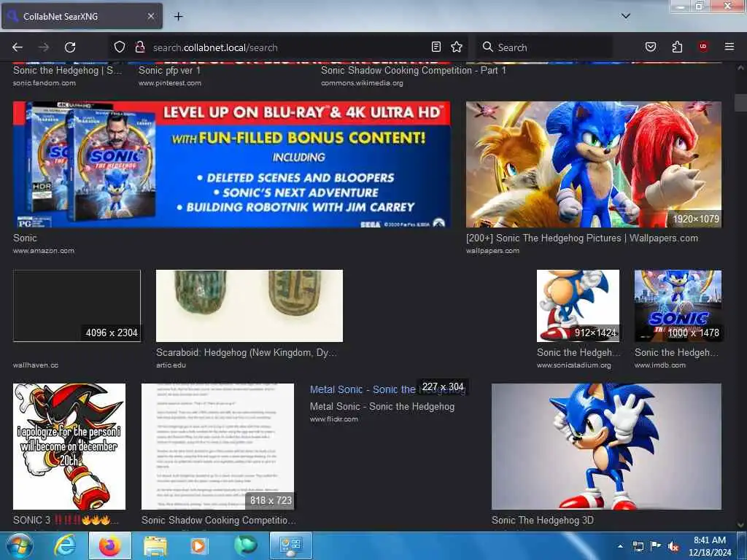Open the 912×1424 Sonic thumbnail
747x560 pixels.
point(578,306)
